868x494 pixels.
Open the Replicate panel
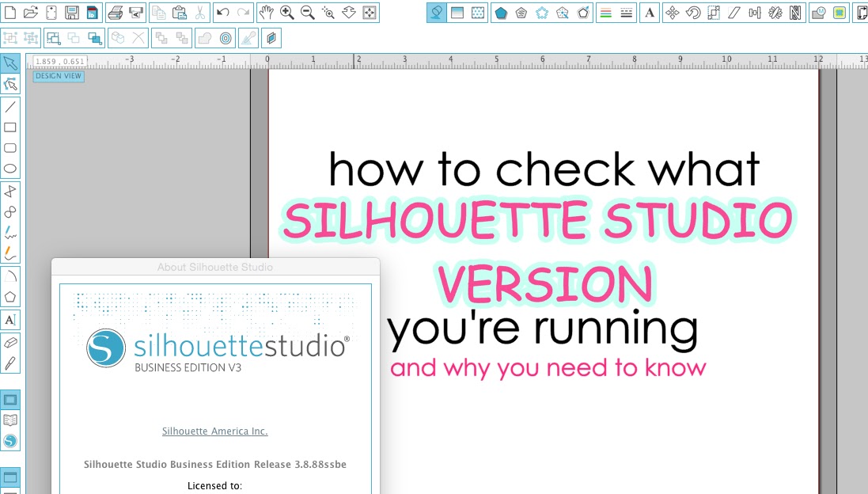[x=775, y=12]
